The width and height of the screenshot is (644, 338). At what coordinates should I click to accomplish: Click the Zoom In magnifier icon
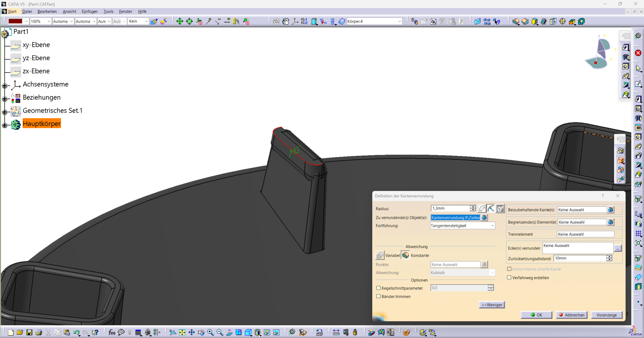(x=210, y=332)
